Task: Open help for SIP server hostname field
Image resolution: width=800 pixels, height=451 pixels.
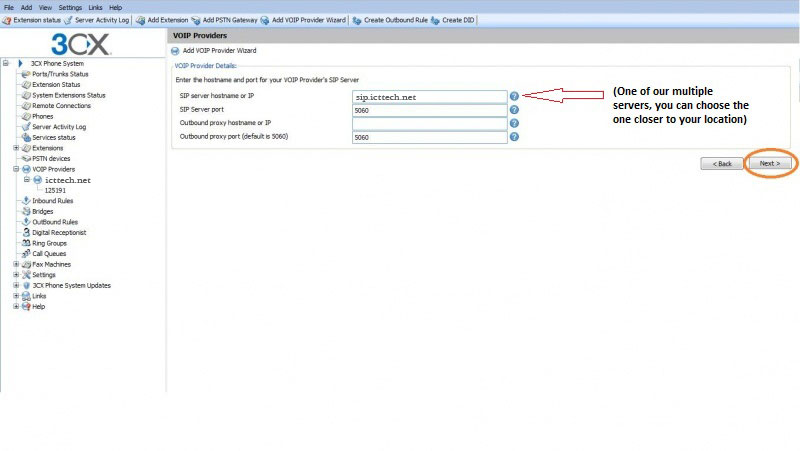Action: point(514,97)
